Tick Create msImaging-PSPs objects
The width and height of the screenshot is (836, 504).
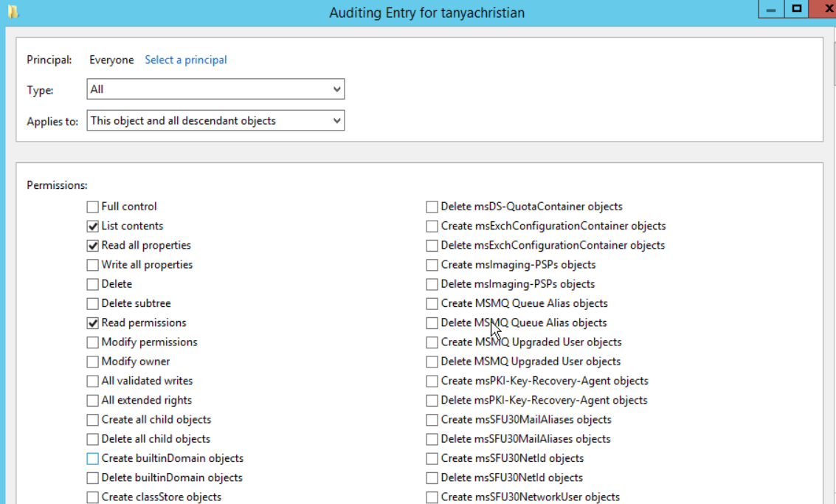(432, 265)
